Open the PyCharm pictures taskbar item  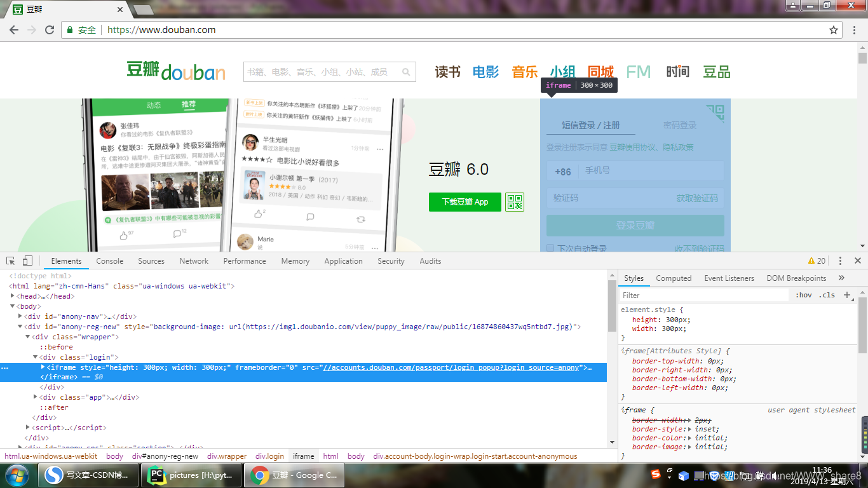tap(192, 475)
